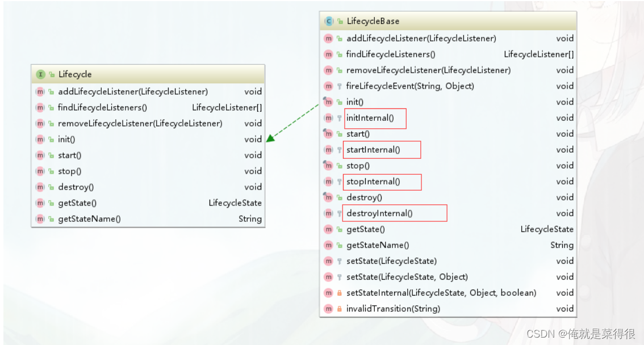Select getState() method in LifecycleBase box
The width and height of the screenshot is (644, 345).
366,229
